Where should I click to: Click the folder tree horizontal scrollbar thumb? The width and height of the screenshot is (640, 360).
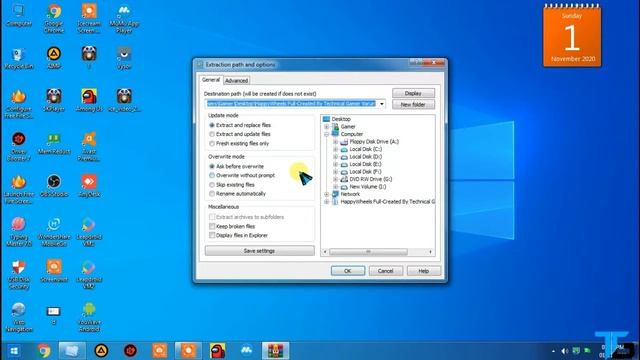368,252
